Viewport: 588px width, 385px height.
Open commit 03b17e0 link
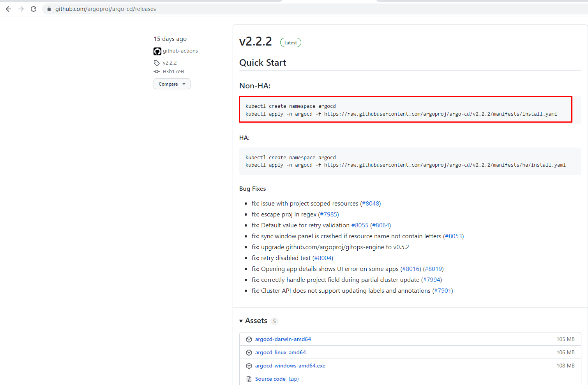(173, 72)
